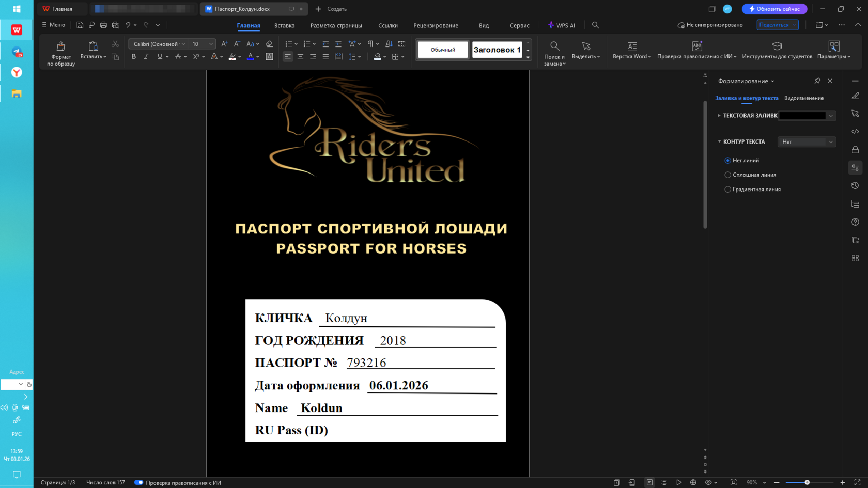The width and height of the screenshot is (868, 488).
Task: Apply the 'Обычный' style
Action: (443, 50)
